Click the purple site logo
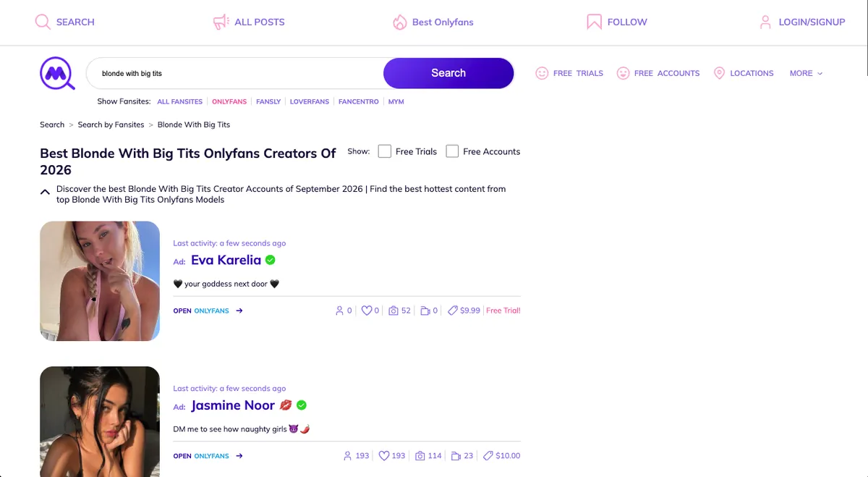 click(58, 73)
